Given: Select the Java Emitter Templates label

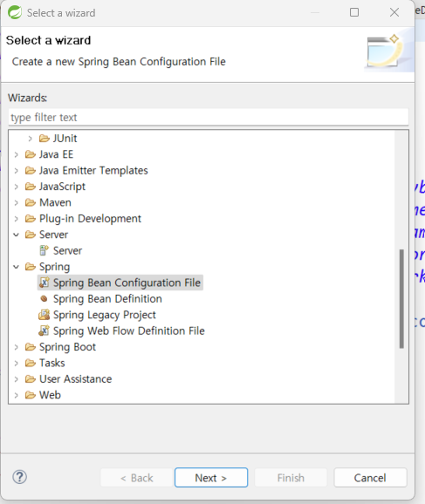Looking at the screenshot, I should [x=93, y=171].
